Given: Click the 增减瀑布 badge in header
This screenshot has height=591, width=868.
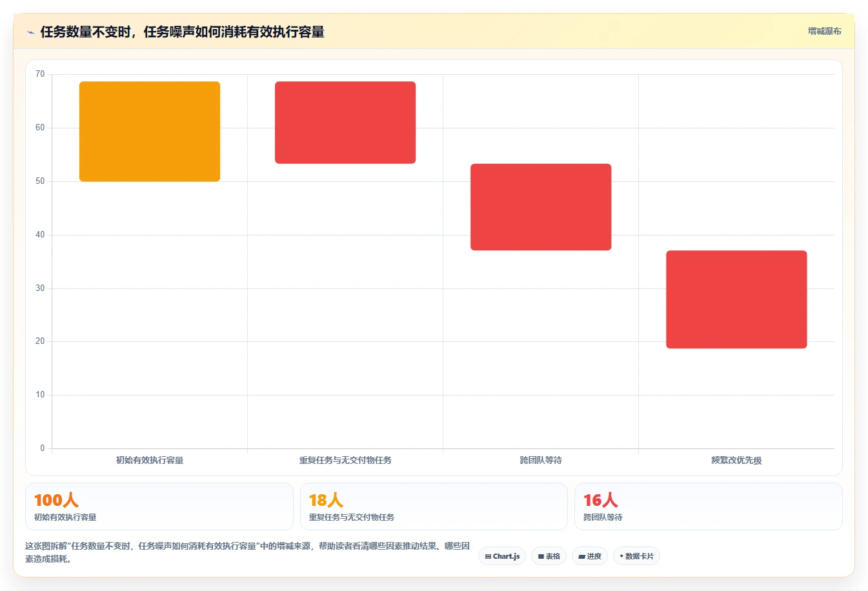Looking at the screenshot, I should click(824, 31).
